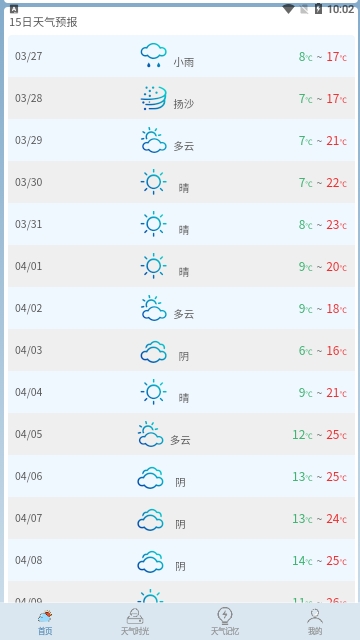
Task: Select the 03/31 forecast date
Action: coord(29,224)
